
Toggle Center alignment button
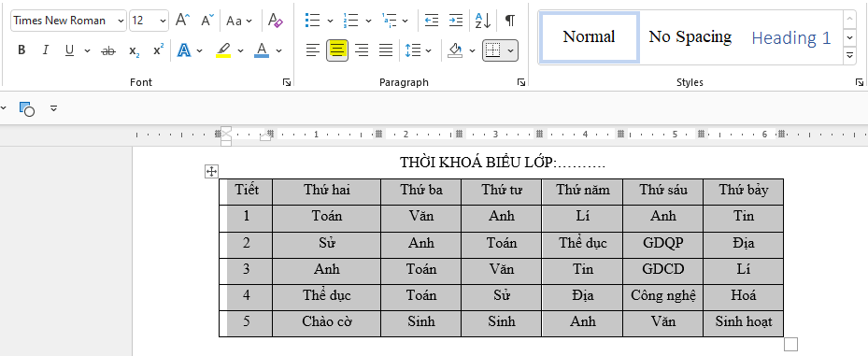[x=337, y=50]
